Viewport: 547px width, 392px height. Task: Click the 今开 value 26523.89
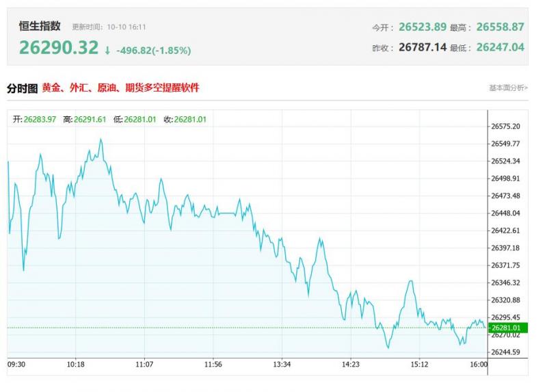coord(422,27)
